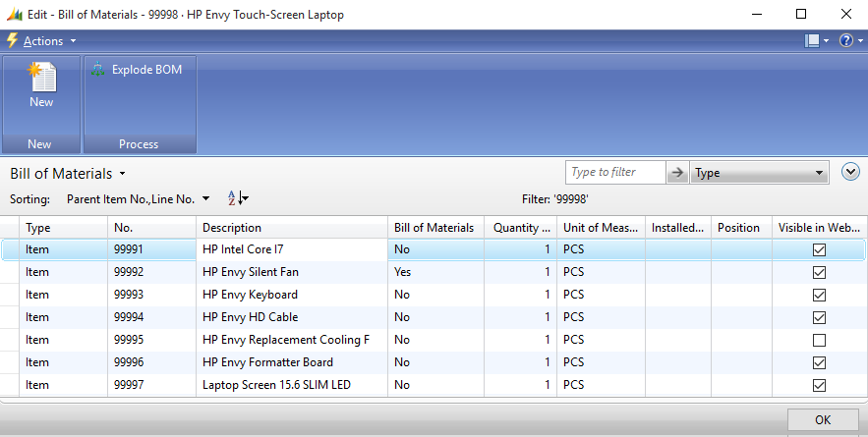Uncheck Visible in Web for item 99993

click(x=819, y=295)
